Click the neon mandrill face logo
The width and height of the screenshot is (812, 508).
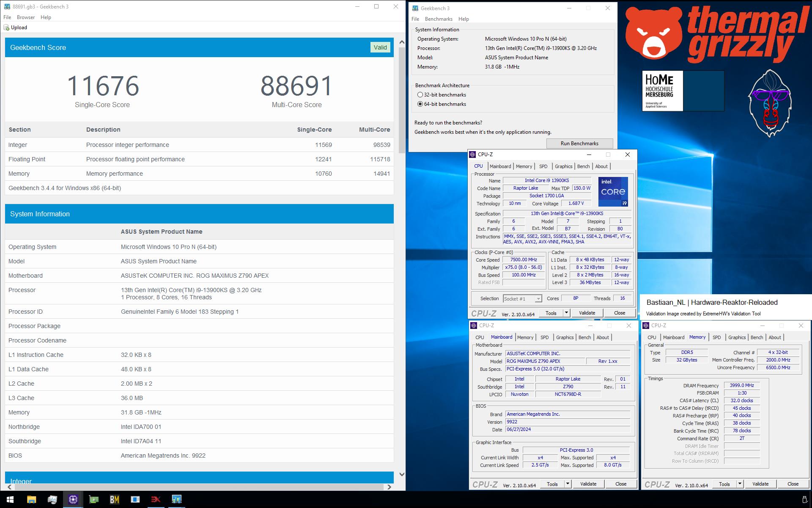(x=770, y=104)
